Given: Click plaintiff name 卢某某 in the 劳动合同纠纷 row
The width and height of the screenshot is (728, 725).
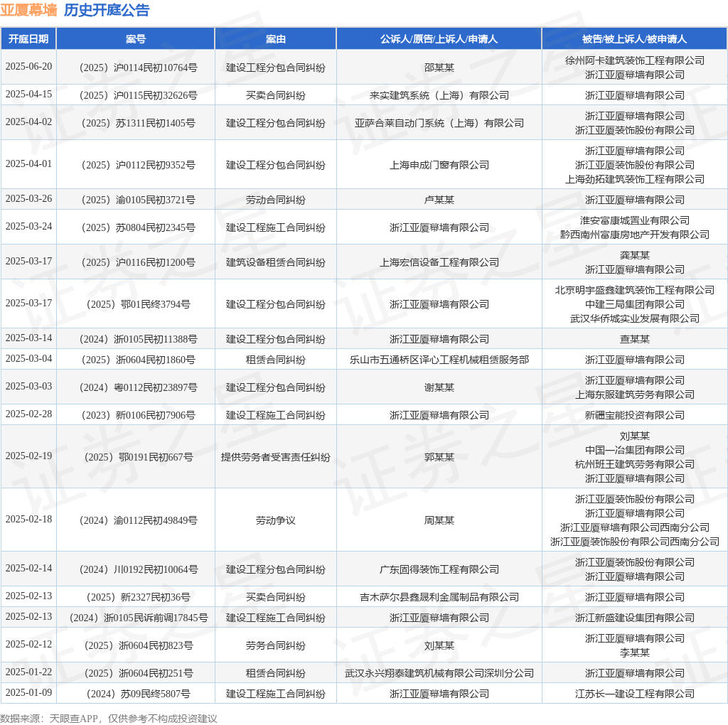Looking at the screenshot, I should click(x=439, y=200).
